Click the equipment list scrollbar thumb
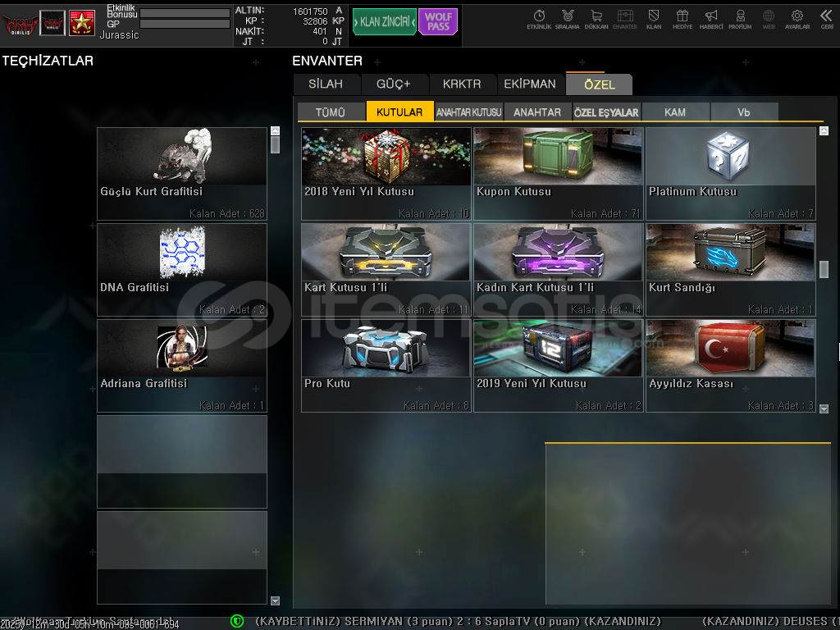Viewport: 840px width, 630px height. click(x=276, y=144)
